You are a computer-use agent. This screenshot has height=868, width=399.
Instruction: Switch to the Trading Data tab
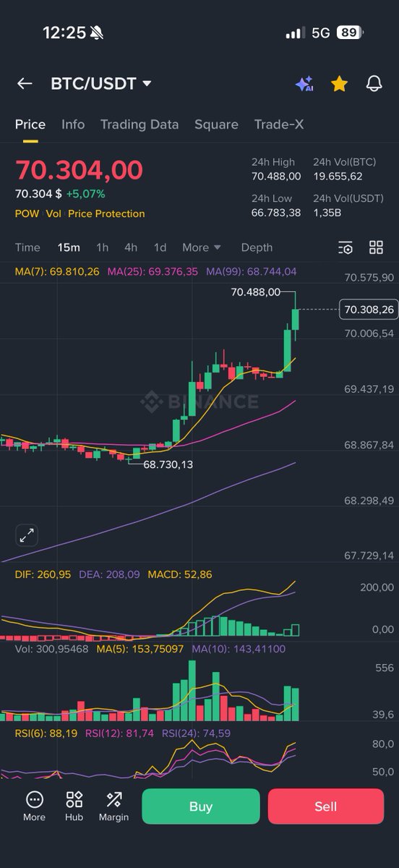tap(140, 124)
